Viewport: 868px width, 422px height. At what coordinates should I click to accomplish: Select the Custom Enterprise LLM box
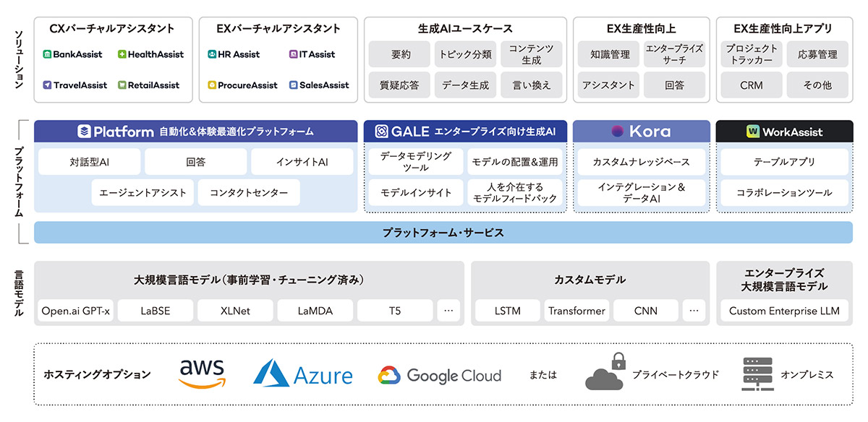784,311
